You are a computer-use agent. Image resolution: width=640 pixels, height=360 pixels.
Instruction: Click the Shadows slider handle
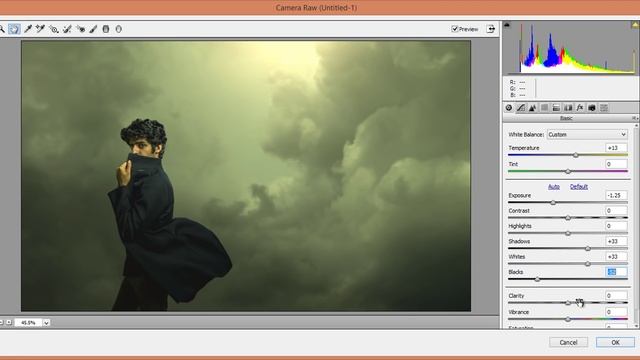588,249
